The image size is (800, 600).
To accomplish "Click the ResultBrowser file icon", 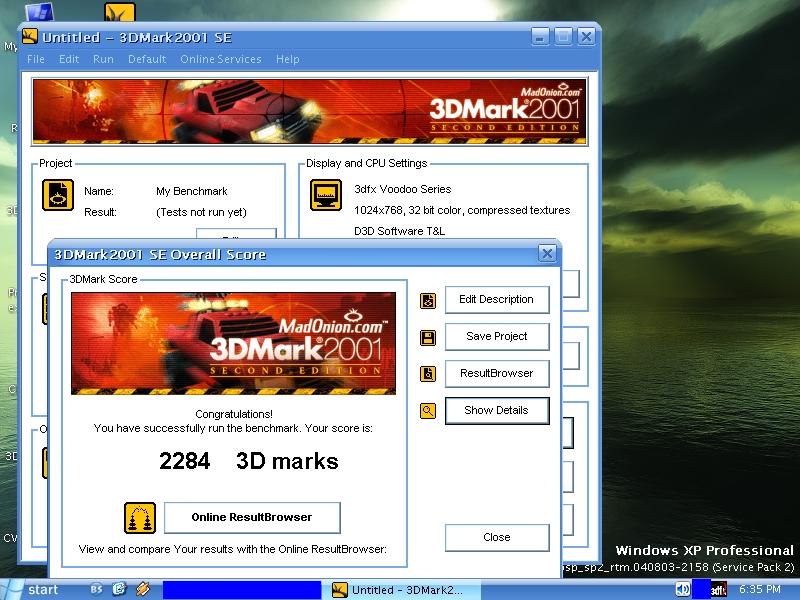I will 428,374.
